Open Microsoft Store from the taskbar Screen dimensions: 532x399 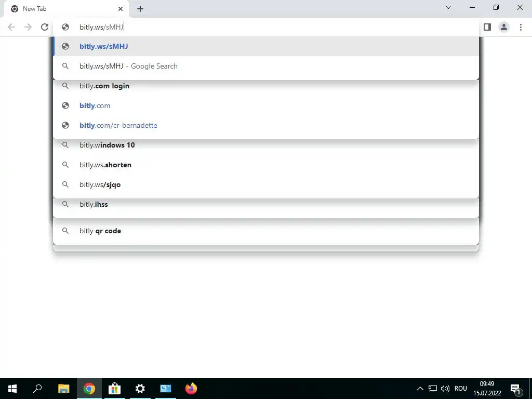pyautogui.click(x=115, y=389)
